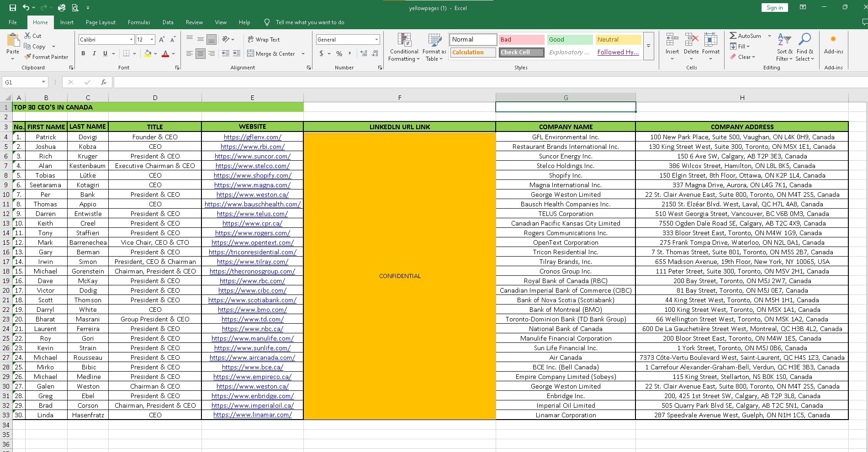This screenshot has height=452, width=868.
Task: Open the File menu tab
Action: [13, 22]
